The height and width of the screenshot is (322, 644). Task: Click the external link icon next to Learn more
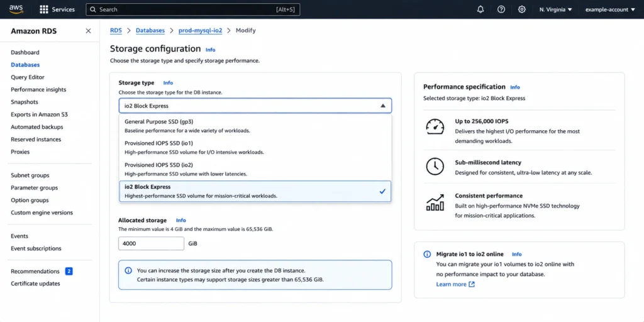click(472, 284)
